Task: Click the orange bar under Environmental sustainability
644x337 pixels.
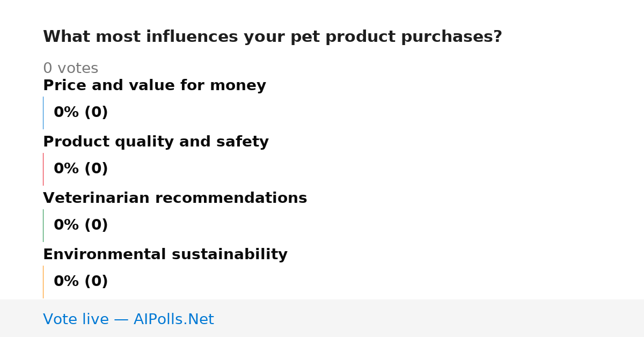Action: click(x=43, y=282)
